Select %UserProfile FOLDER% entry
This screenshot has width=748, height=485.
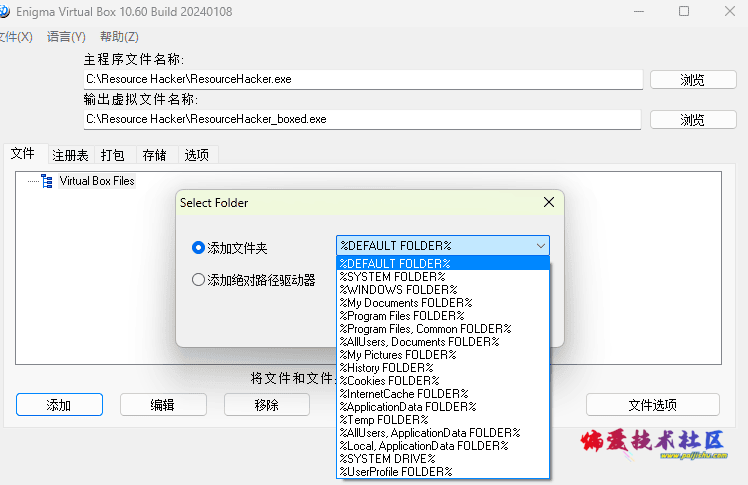(443, 472)
